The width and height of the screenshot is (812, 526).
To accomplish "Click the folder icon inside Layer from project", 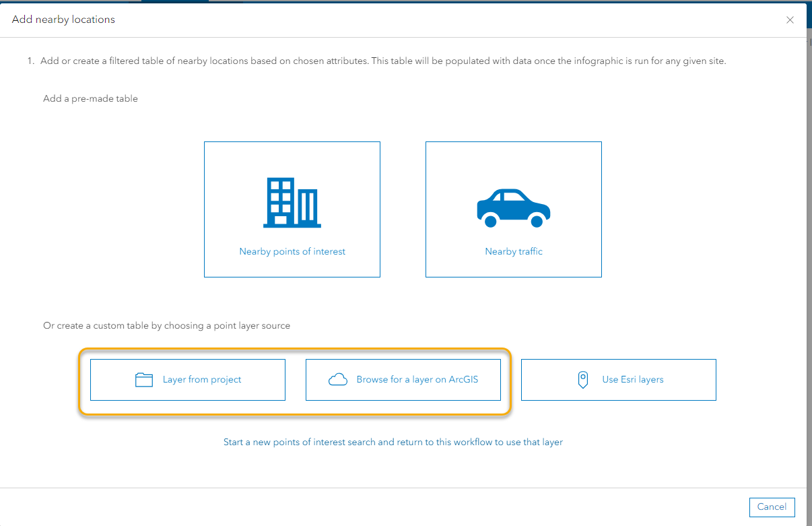I will point(144,379).
